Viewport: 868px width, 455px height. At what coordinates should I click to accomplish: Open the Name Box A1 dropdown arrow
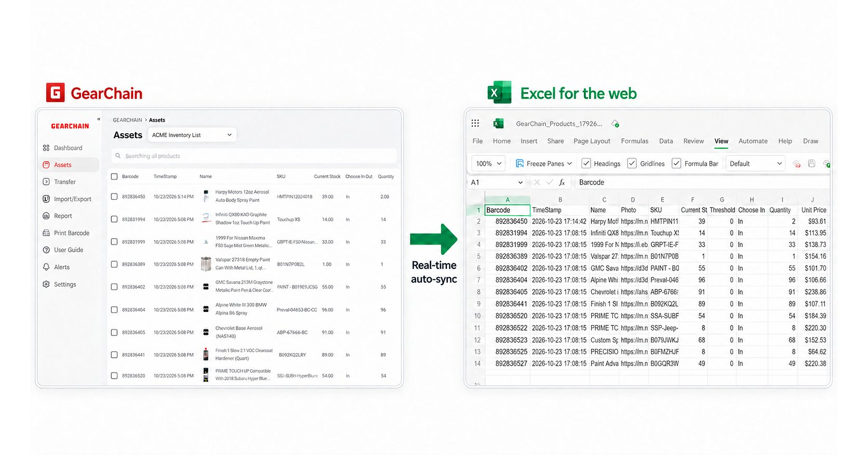click(x=520, y=183)
